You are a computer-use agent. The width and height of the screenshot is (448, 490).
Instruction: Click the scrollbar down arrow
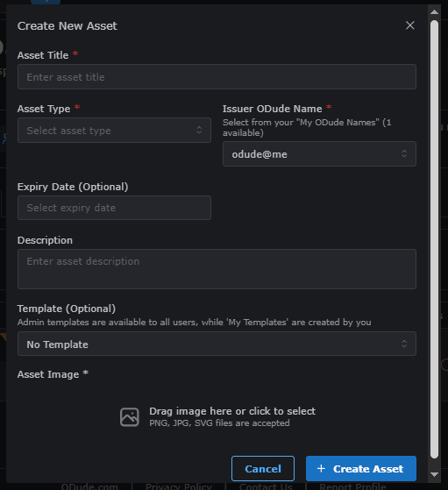click(x=434, y=474)
